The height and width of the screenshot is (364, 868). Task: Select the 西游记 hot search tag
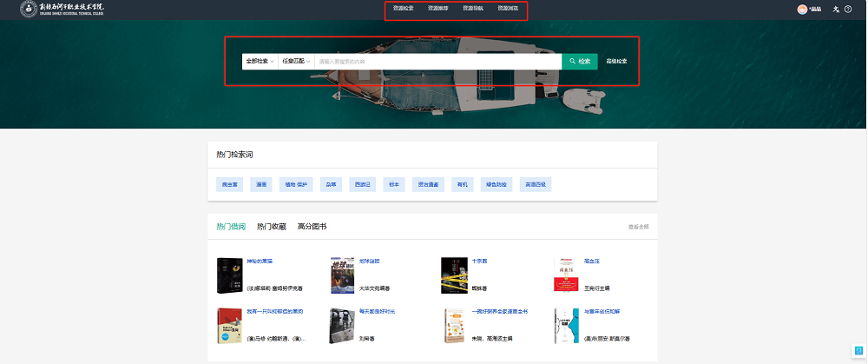pos(362,184)
